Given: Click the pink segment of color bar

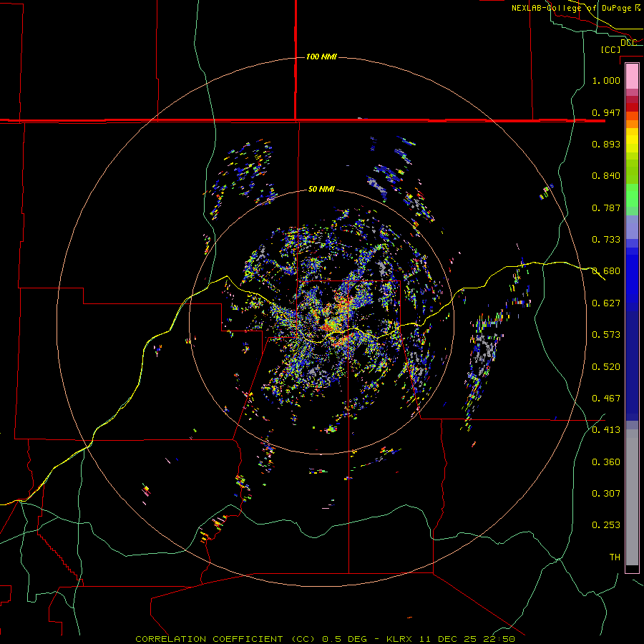Looking at the screenshot, I should pos(632,77).
